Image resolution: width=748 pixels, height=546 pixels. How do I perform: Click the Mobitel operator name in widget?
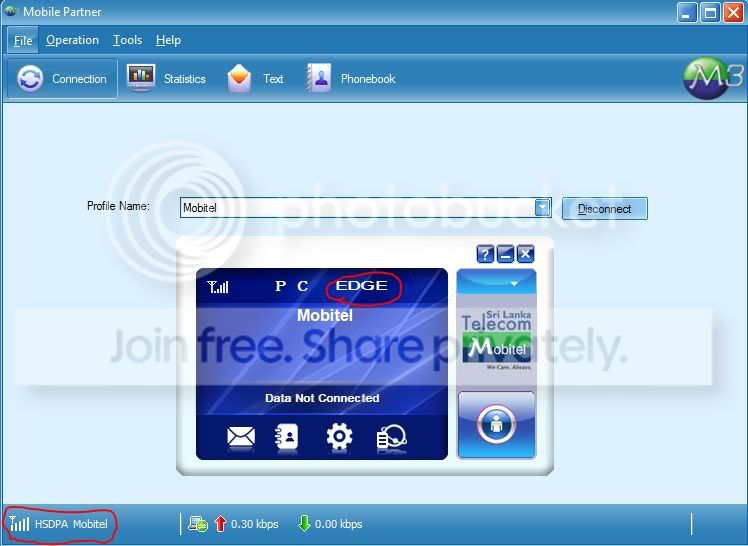tap(325, 315)
